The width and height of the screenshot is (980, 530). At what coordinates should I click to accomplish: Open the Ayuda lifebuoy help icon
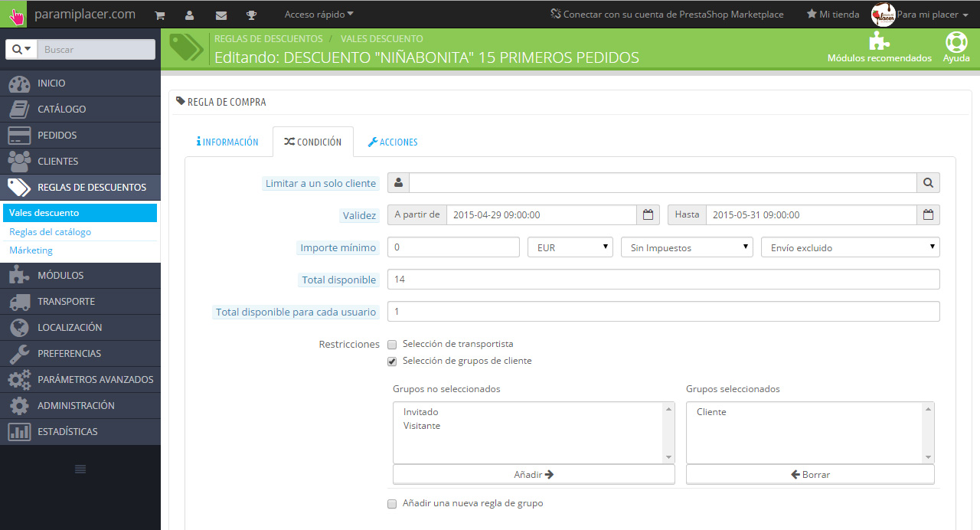956,41
